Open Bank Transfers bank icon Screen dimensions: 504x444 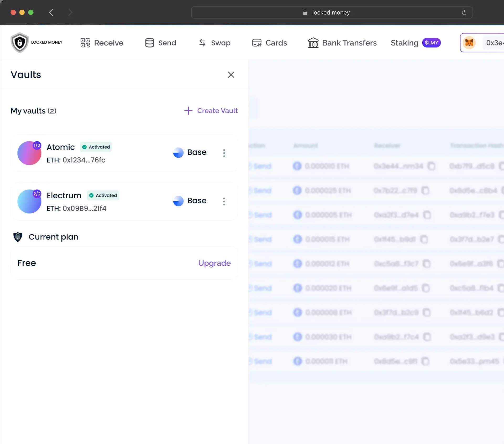313,43
